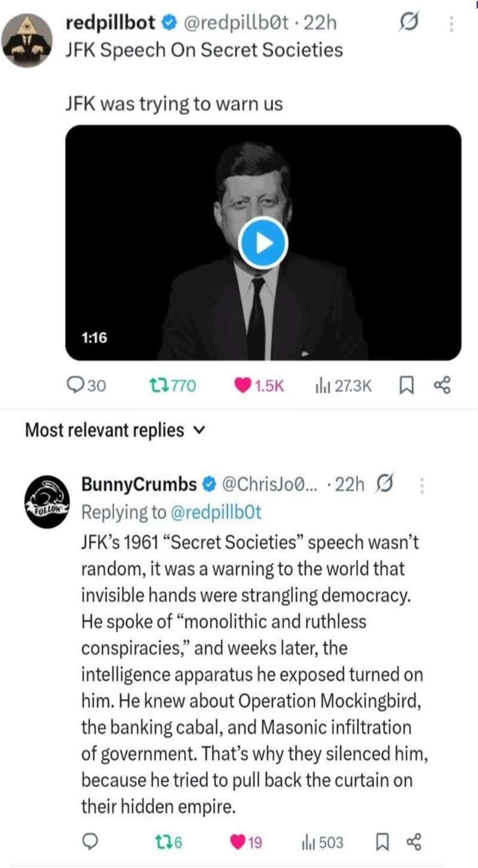
Task: Play the JFK speech video
Action: (263, 243)
